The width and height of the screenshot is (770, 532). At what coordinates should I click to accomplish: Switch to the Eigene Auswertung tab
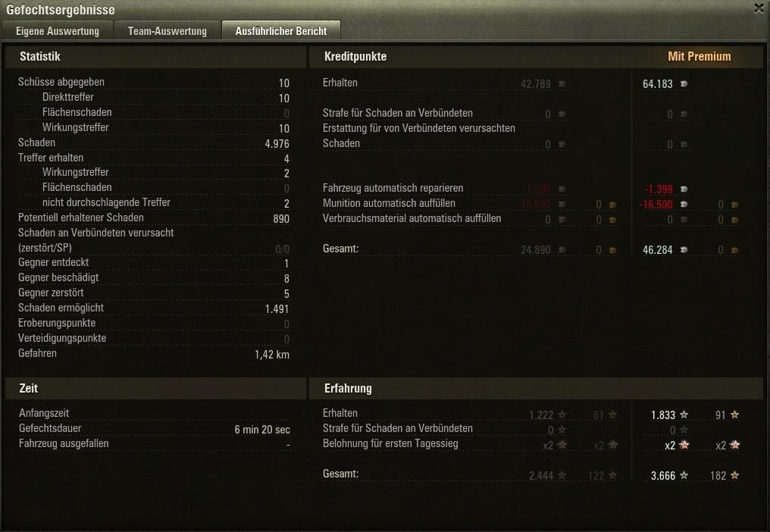pos(58,31)
